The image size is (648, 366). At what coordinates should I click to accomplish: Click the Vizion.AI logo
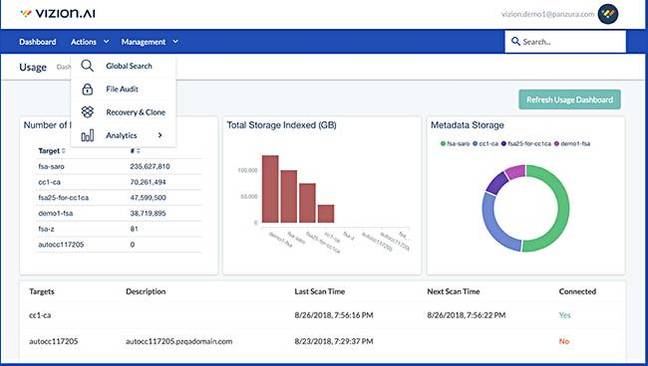58,13
